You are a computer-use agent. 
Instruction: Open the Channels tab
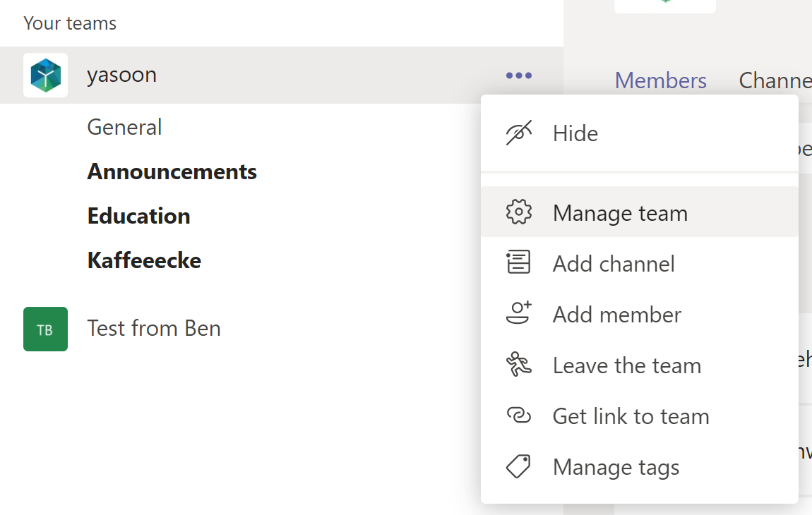point(775,80)
